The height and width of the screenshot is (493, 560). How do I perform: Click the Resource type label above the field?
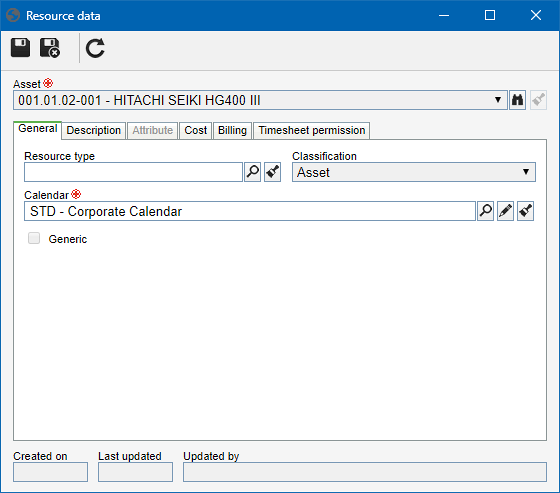(59, 156)
